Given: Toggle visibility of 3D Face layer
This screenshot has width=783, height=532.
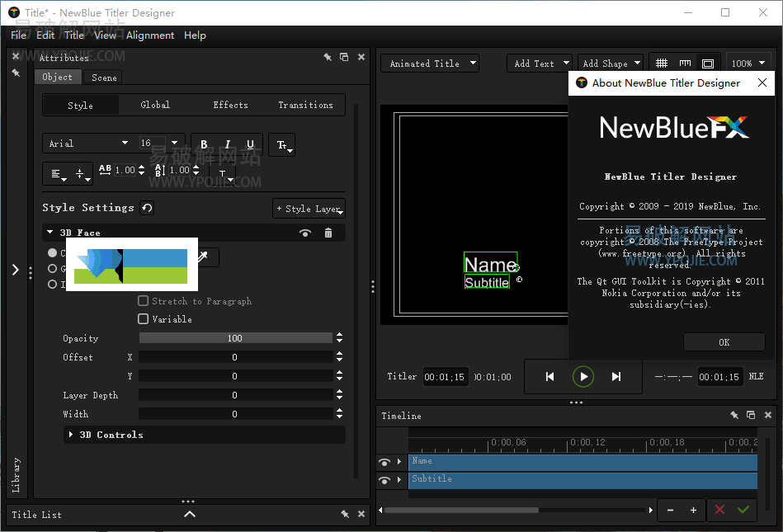Looking at the screenshot, I should click(305, 233).
